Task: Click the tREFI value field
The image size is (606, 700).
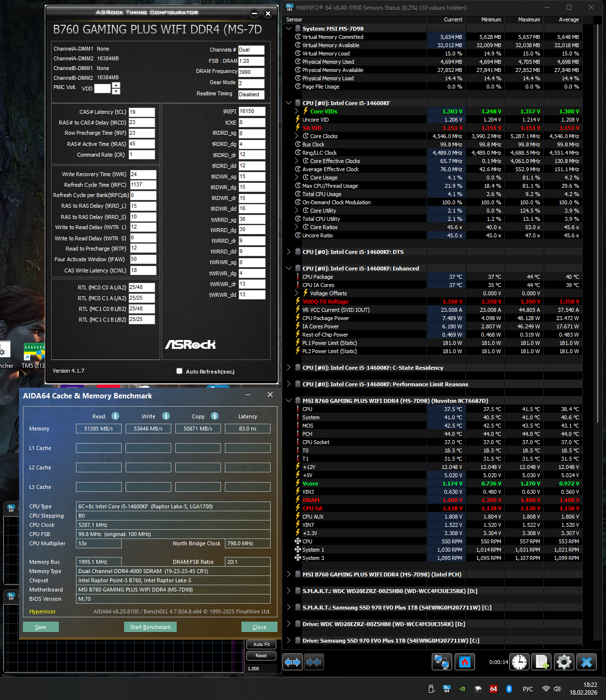Action: [x=252, y=111]
